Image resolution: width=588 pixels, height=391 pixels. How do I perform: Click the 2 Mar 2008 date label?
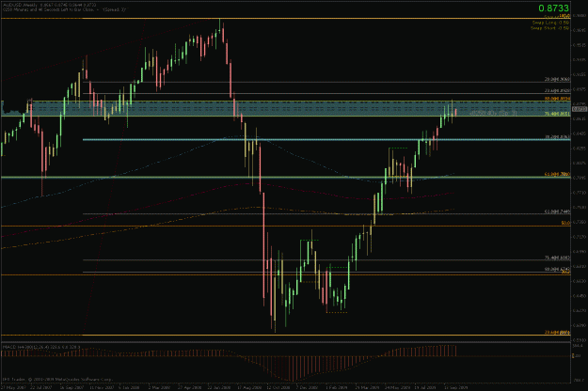coord(159,387)
